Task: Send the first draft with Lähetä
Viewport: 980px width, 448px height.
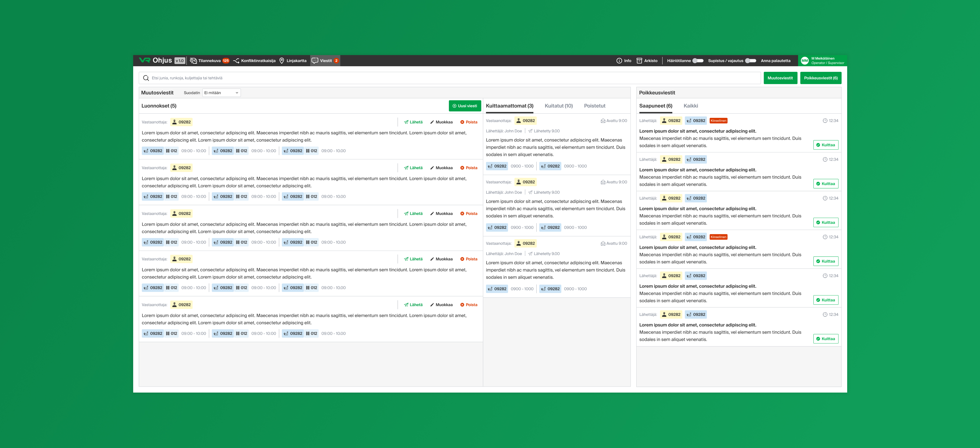Action: pyautogui.click(x=413, y=122)
